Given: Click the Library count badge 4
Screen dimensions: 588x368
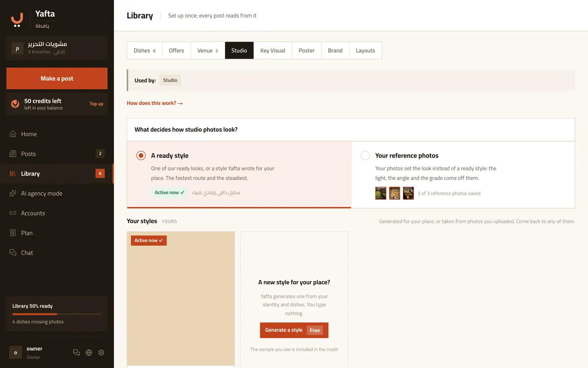Looking at the screenshot, I should click(x=100, y=173).
